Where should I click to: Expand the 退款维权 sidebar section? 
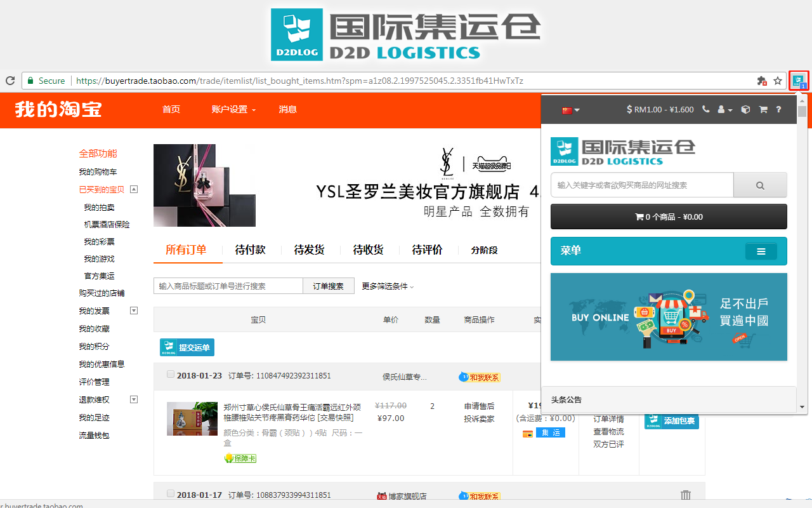pyautogui.click(x=134, y=399)
